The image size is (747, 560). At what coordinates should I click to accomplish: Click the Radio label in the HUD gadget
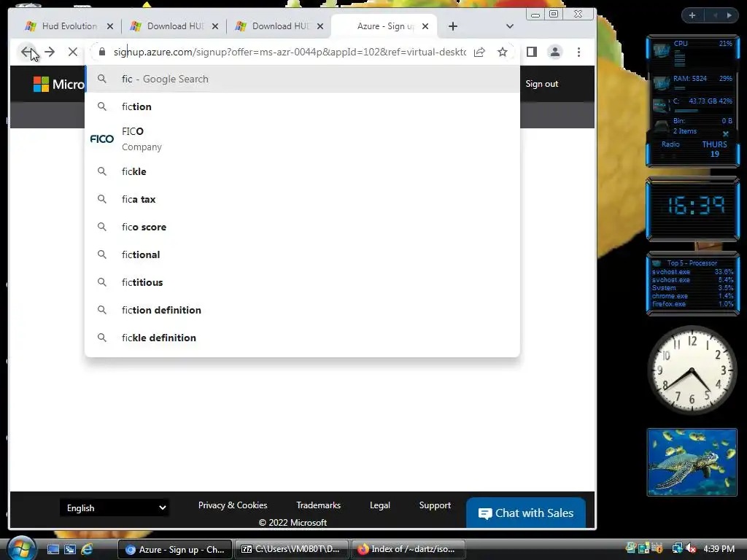670,144
